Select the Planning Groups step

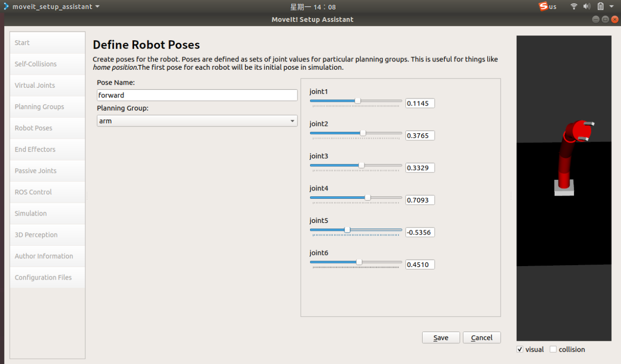pos(48,107)
